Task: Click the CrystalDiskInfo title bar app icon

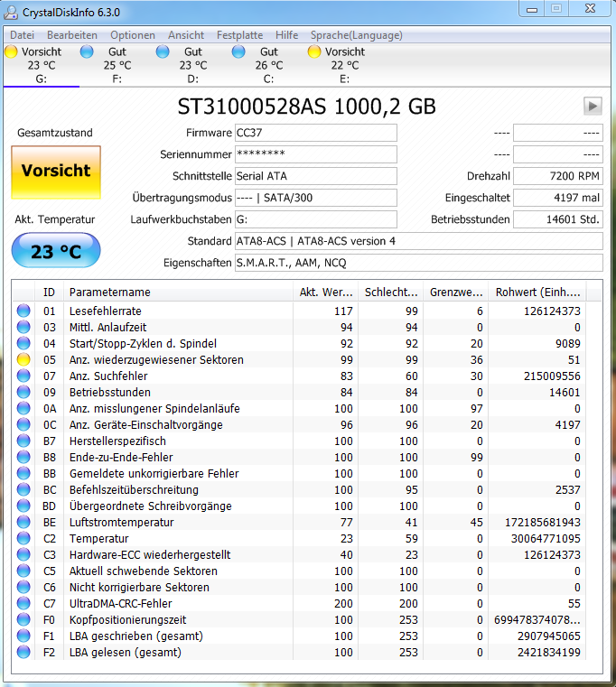Action: point(11,13)
